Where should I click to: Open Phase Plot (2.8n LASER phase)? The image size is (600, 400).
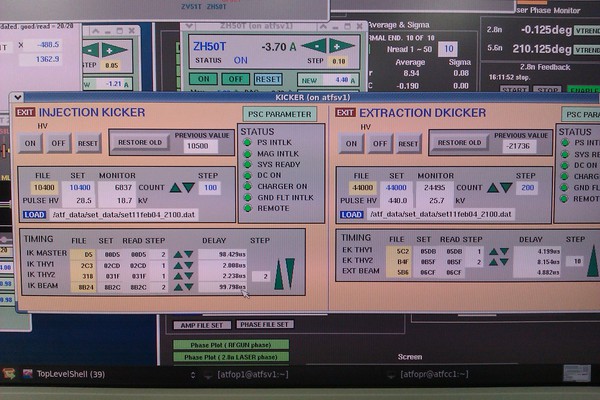coord(231,357)
